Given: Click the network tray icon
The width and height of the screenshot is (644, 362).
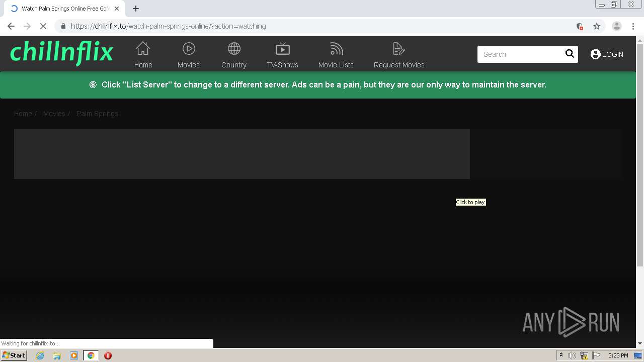Looking at the screenshot, I should click(584, 355).
